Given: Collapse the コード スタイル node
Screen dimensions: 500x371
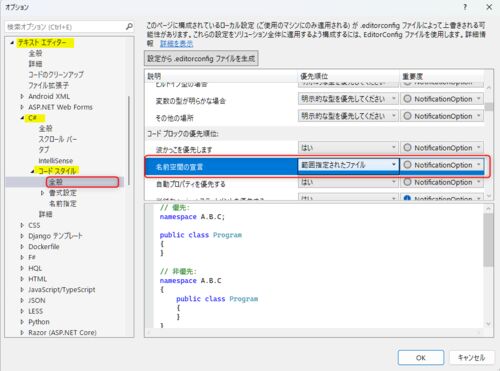Looking at the screenshot, I should tap(32, 171).
